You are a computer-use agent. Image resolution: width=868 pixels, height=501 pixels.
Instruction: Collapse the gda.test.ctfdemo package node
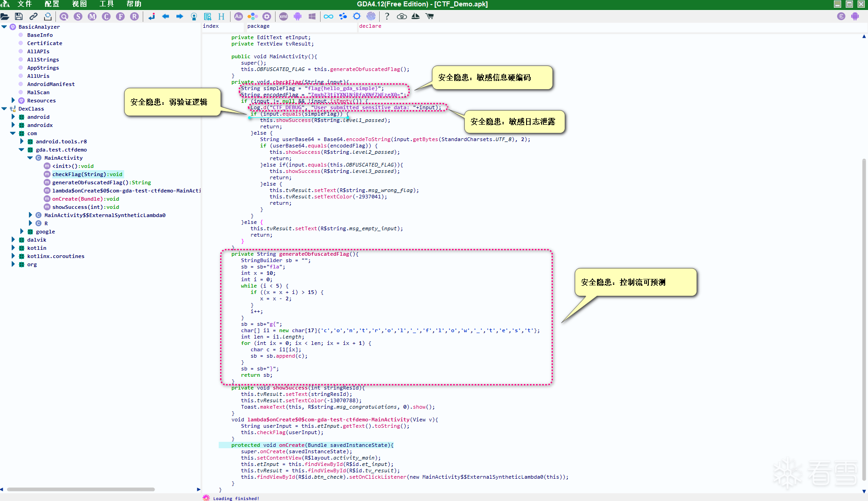[21, 150]
